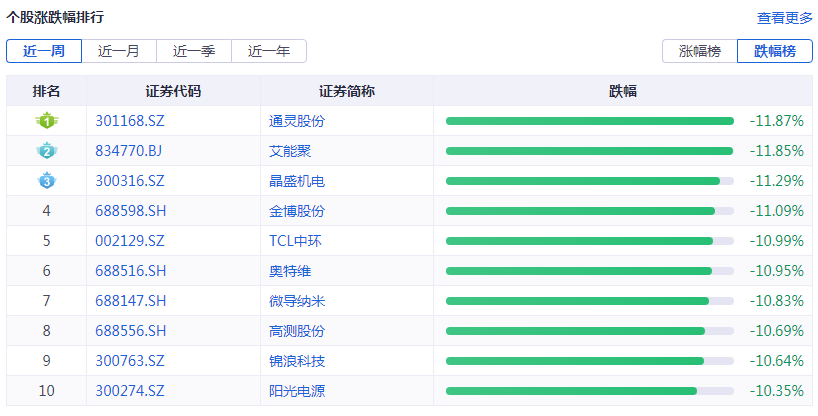The height and width of the screenshot is (416, 818).
Task: Open stock code 688516.SH
Action: coord(130,271)
